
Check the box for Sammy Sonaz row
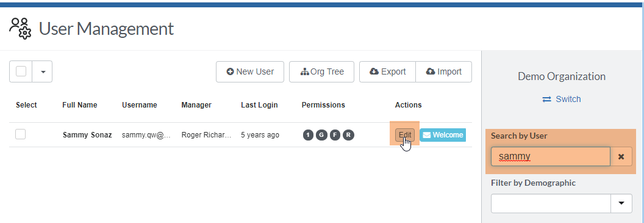click(x=21, y=134)
